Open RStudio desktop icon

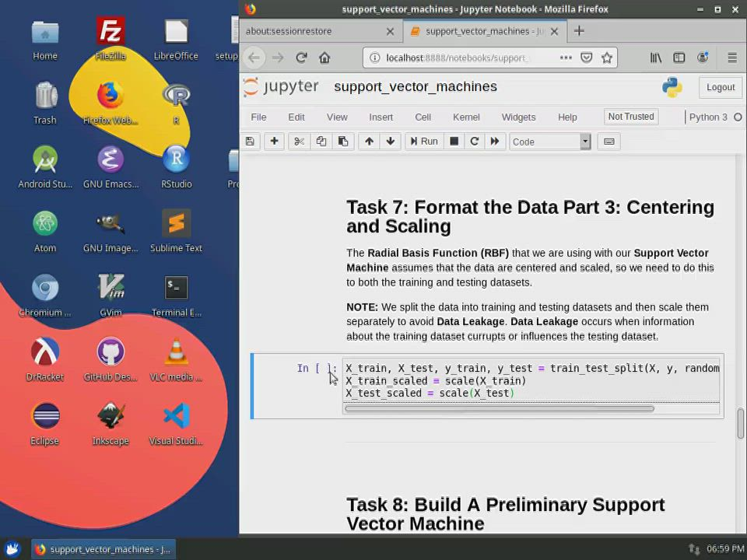pyautogui.click(x=177, y=167)
